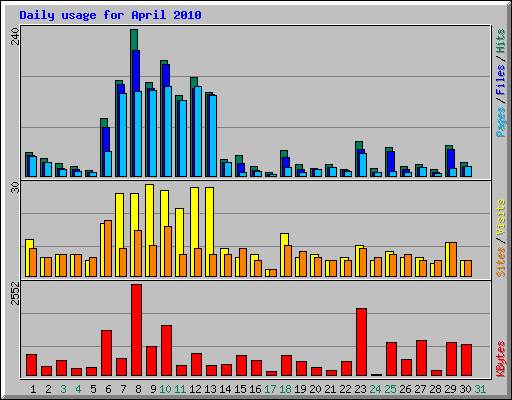Click day number 12 on the axis

click(x=195, y=389)
